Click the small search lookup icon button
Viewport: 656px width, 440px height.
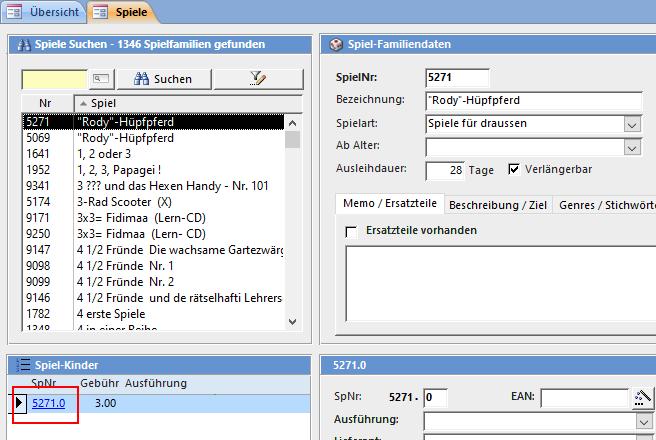click(x=102, y=79)
